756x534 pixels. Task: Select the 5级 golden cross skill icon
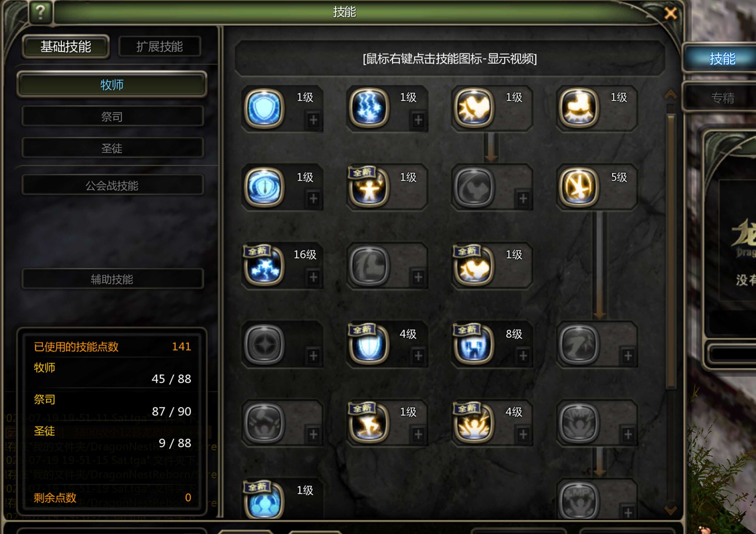(x=579, y=187)
